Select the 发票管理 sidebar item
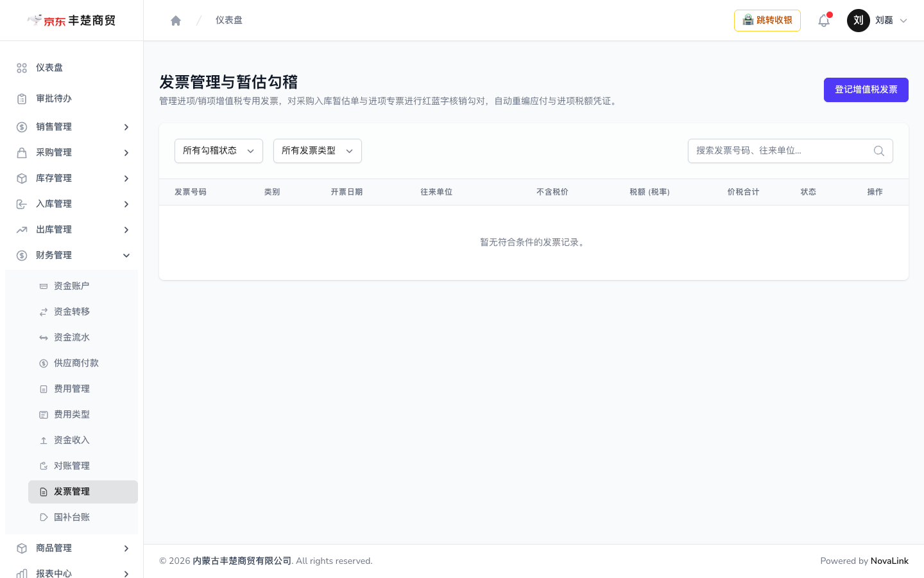The image size is (924, 578). click(83, 492)
